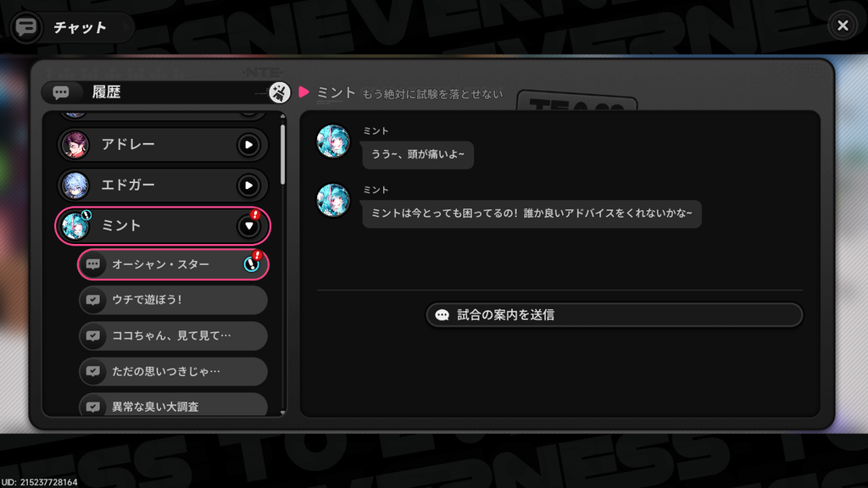Click アドレー avatar in contact list
The width and height of the screenshot is (868, 488).
click(x=75, y=145)
